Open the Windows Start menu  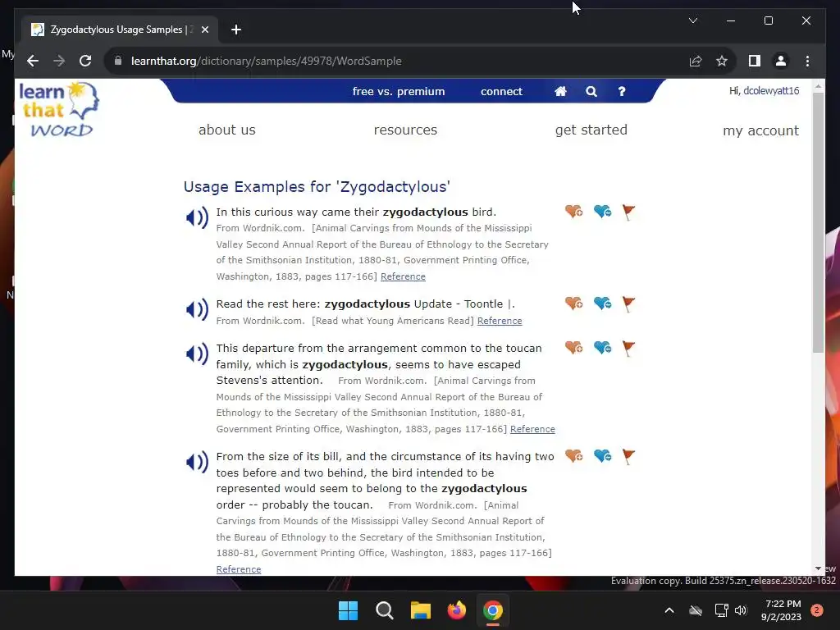348,610
